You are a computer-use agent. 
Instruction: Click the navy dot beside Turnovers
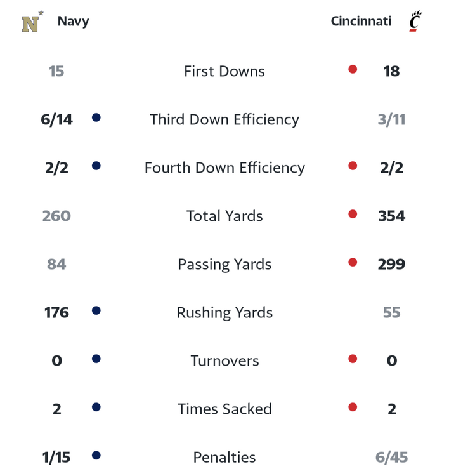coord(96,359)
